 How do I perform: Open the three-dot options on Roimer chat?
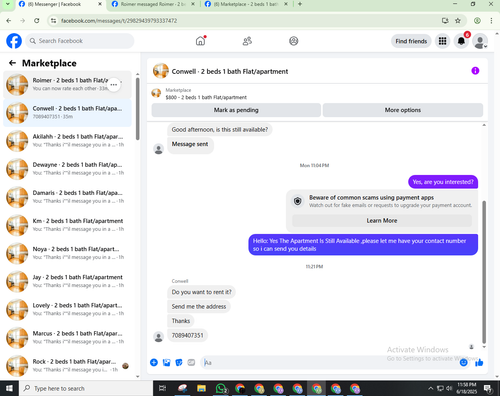[114, 85]
